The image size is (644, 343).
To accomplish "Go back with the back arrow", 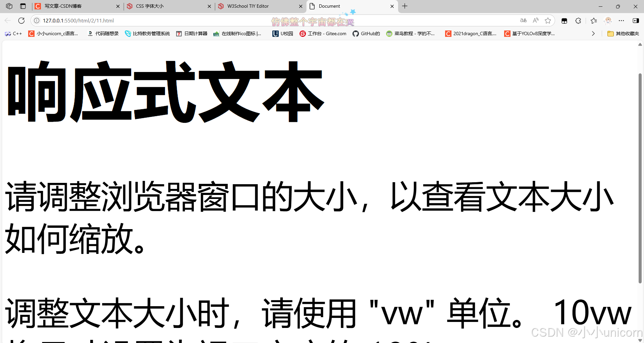I will coord(8,20).
